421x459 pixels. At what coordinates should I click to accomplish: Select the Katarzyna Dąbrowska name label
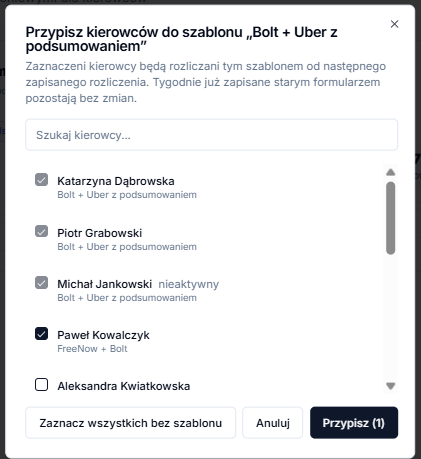(x=116, y=181)
